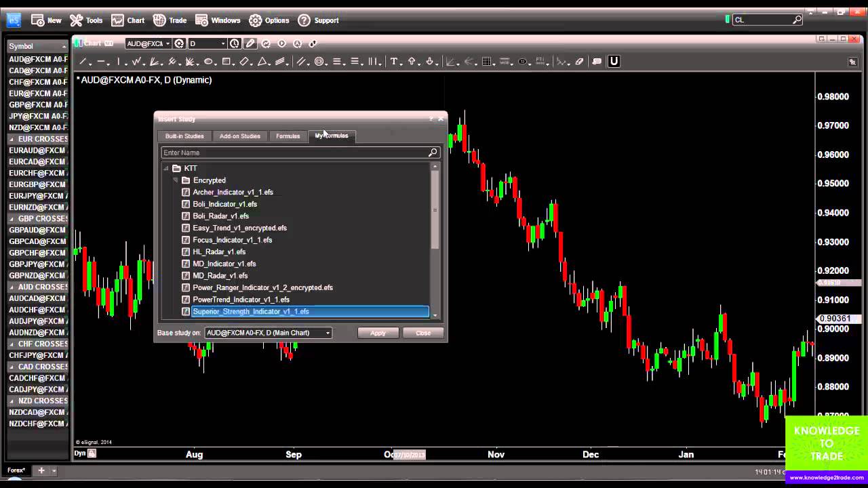The image size is (868, 488).
Task: Click the CL symbol search field
Action: [762, 20]
